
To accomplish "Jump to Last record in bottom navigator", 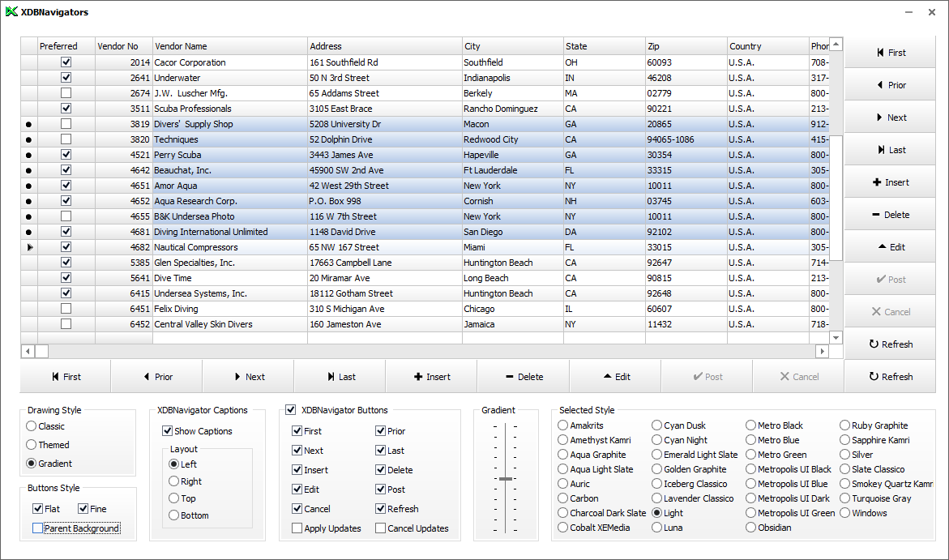I will pyautogui.click(x=340, y=377).
